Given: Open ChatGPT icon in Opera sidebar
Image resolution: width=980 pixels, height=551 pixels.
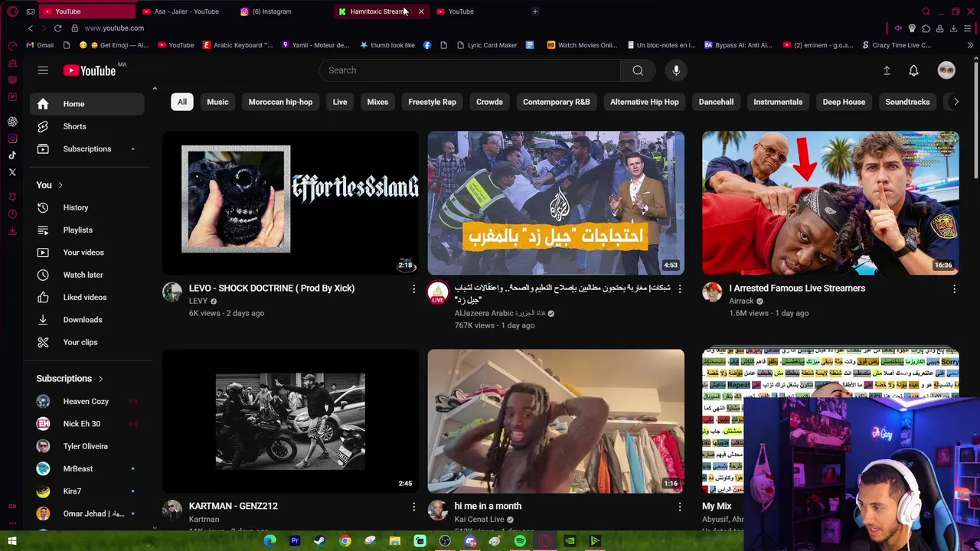Looking at the screenshot, I should pyautogui.click(x=12, y=122).
